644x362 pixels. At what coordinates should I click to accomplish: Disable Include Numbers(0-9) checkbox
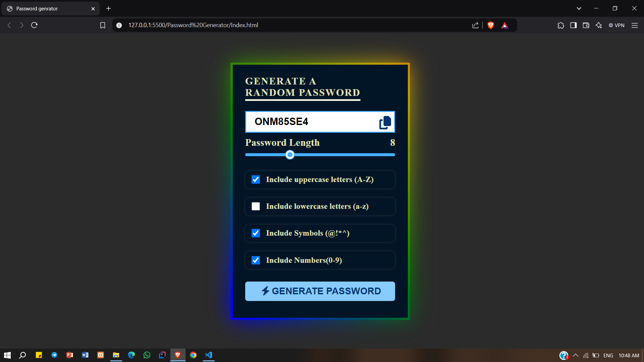[x=256, y=260]
